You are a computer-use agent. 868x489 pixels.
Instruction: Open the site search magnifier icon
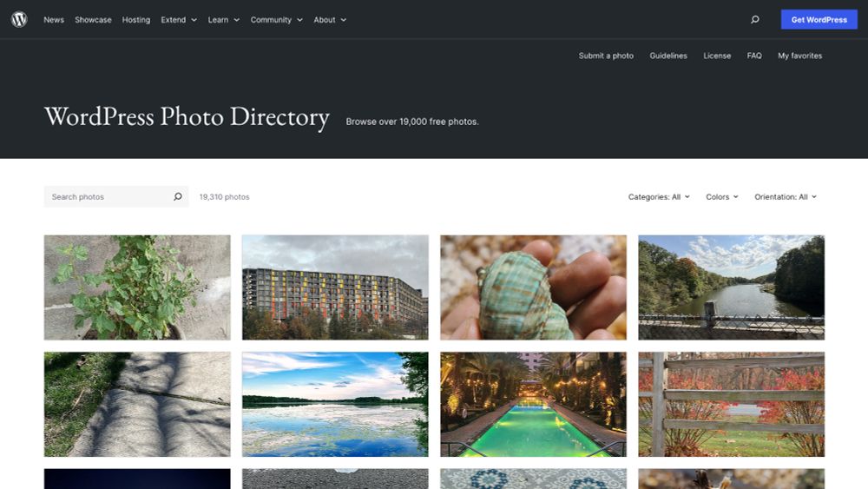(x=754, y=19)
